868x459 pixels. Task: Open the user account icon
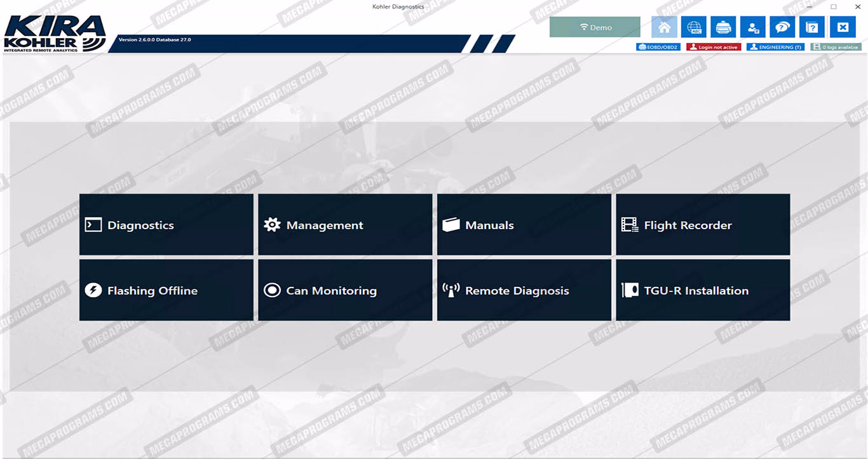pos(753,27)
